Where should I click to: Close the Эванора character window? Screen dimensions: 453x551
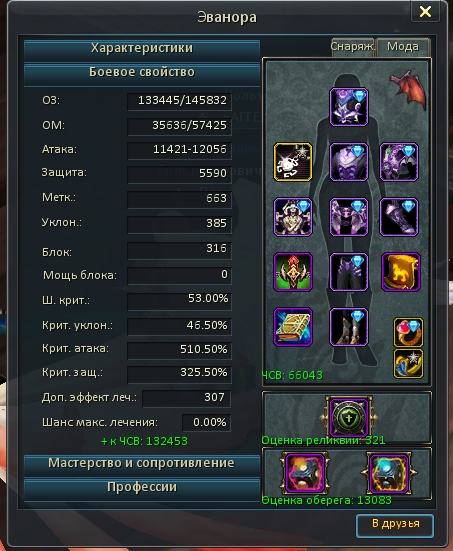click(425, 12)
